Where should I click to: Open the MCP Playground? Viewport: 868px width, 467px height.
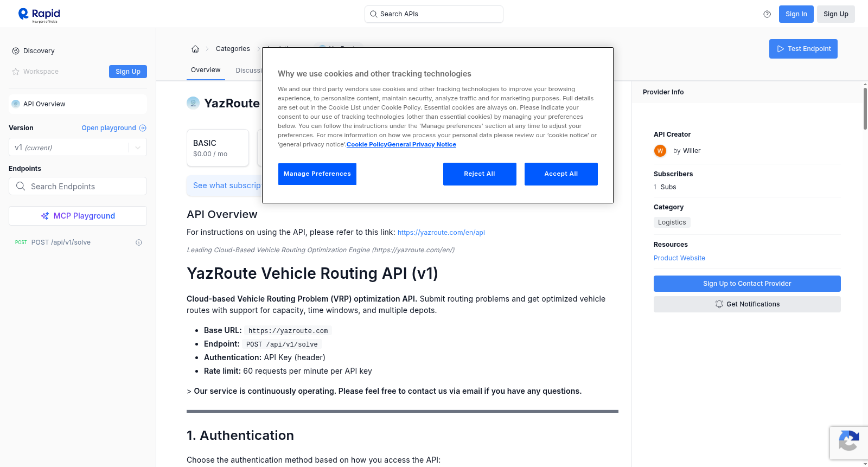[78, 216]
